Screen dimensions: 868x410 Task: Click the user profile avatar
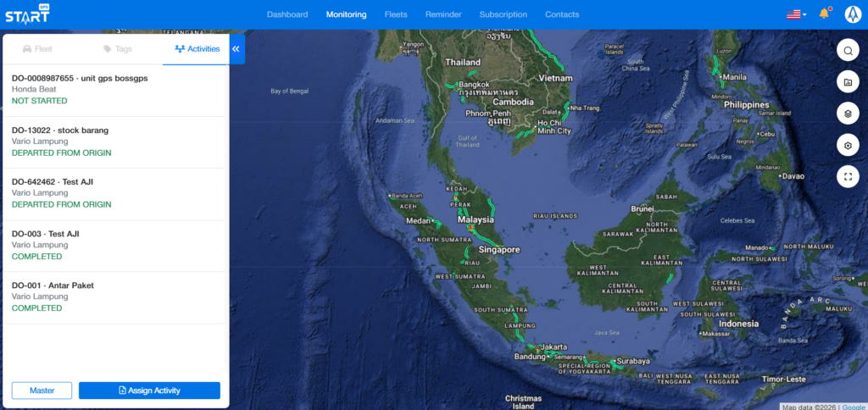point(853,14)
